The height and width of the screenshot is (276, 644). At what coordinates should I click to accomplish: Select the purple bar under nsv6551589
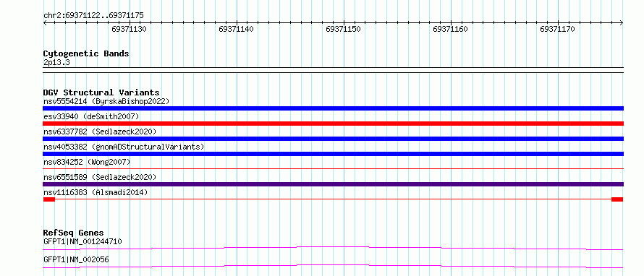coord(333,184)
